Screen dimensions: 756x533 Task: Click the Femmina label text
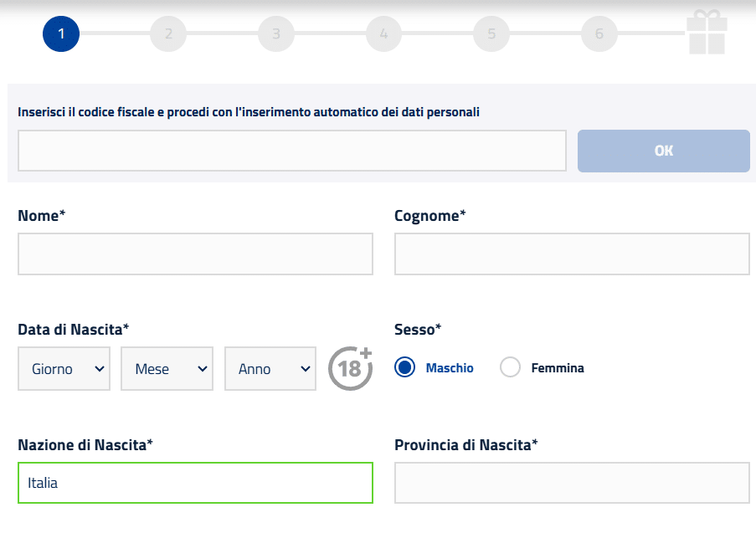click(558, 368)
